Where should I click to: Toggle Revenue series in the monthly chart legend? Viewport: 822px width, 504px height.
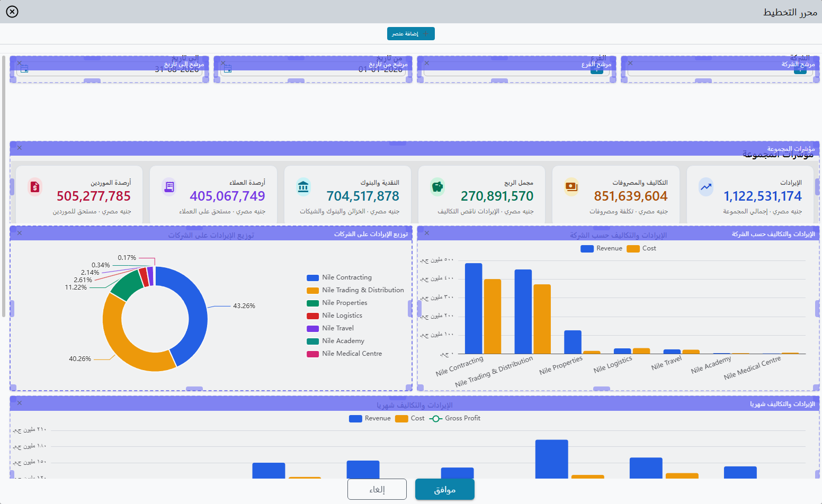370,418
